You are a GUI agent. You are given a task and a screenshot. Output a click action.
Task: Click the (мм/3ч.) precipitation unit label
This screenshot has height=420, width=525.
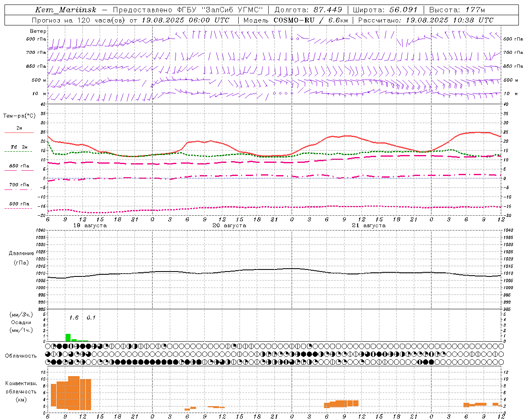click(x=21, y=315)
